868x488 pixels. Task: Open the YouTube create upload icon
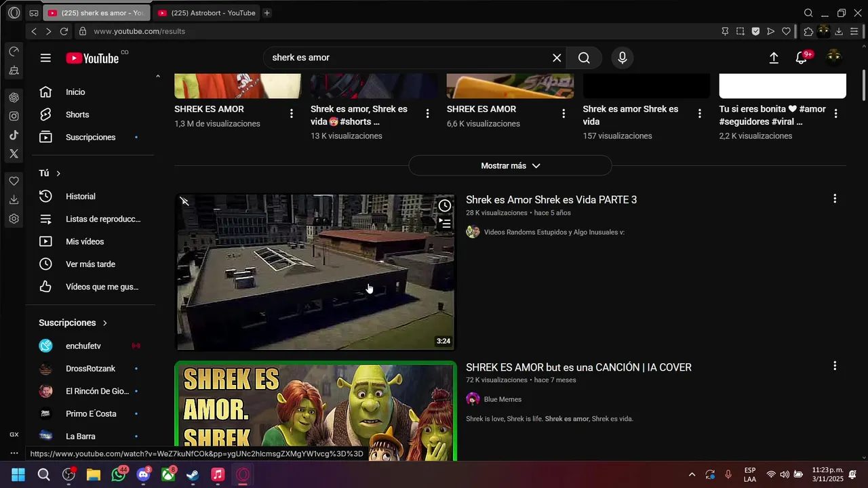[774, 58]
